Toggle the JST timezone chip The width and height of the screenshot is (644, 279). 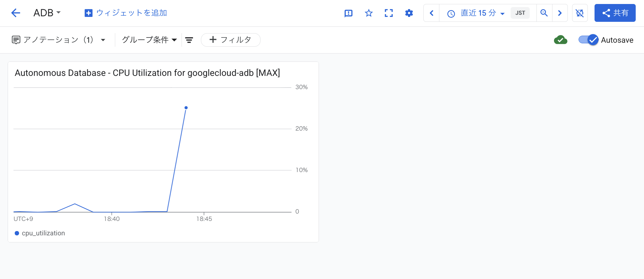tap(520, 13)
